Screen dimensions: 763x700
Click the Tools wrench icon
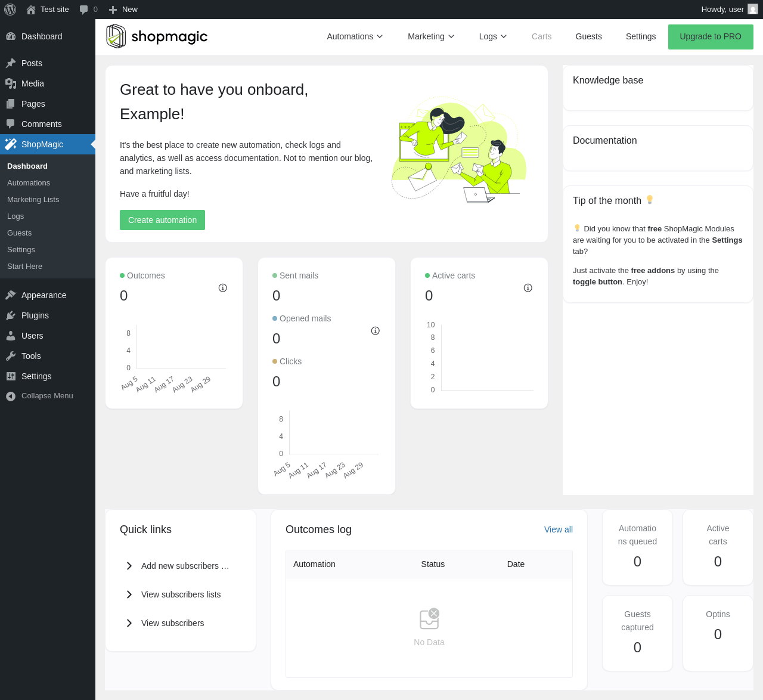tap(11, 356)
